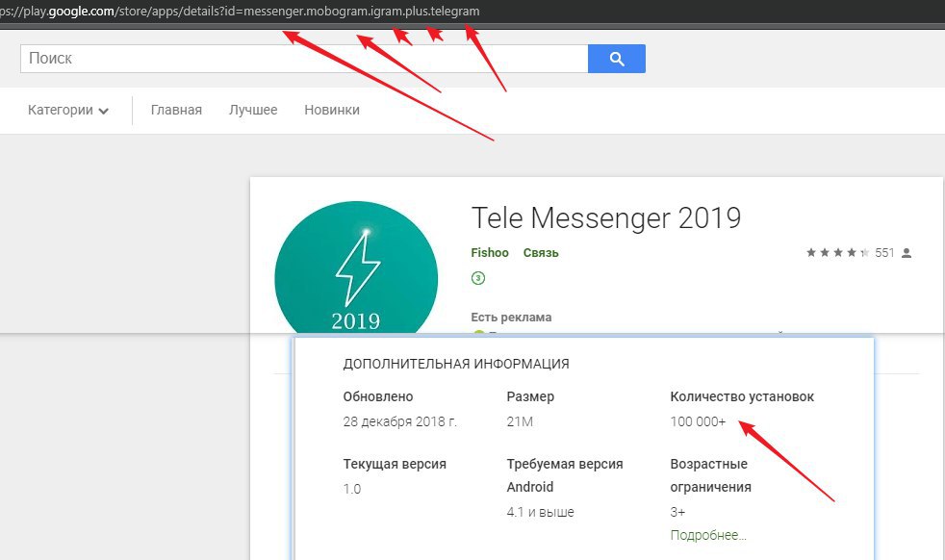
Task: Click the Android requirement 4.1 и выше
Action: pyautogui.click(x=540, y=513)
